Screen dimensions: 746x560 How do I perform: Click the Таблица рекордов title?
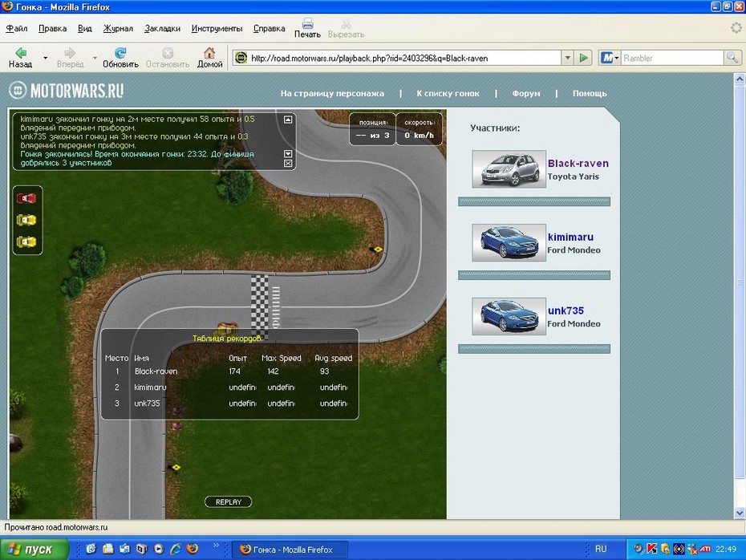228,339
